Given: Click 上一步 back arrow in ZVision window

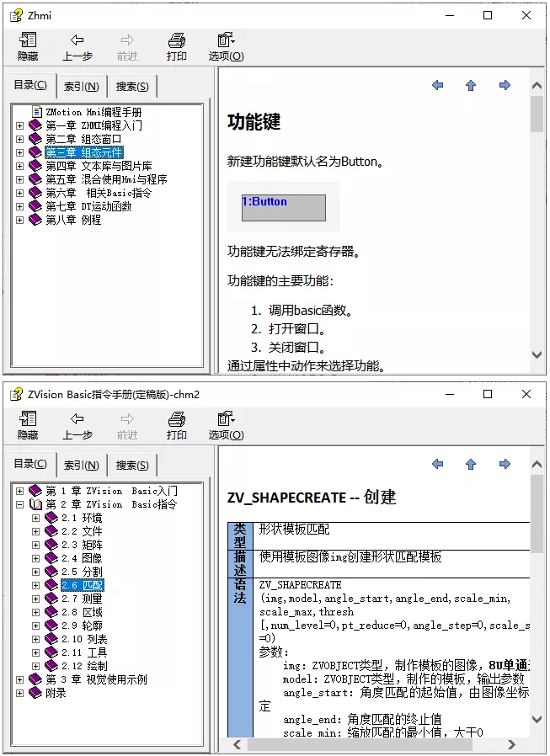Looking at the screenshot, I should pyautogui.click(x=77, y=419).
